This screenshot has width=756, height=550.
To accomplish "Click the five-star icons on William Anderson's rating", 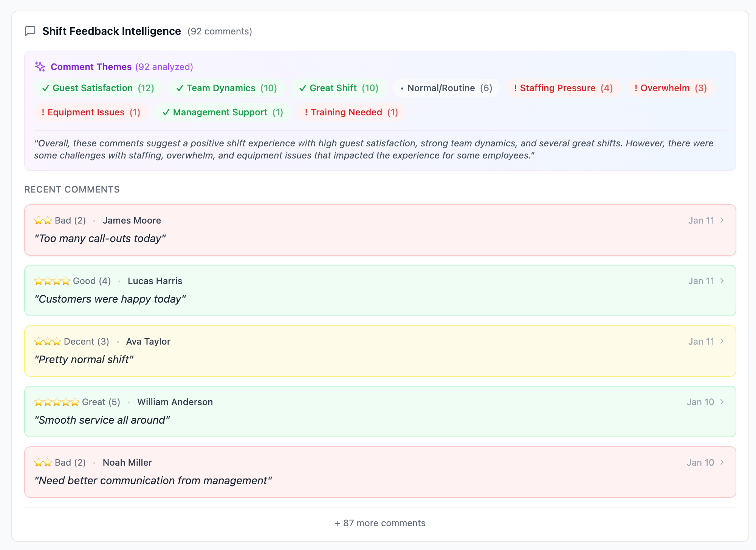I will pos(57,402).
